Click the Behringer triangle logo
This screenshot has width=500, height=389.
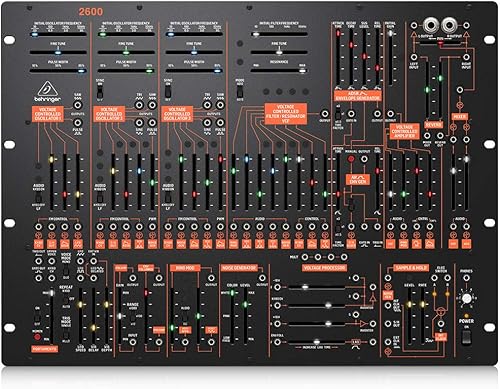(48, 88)
